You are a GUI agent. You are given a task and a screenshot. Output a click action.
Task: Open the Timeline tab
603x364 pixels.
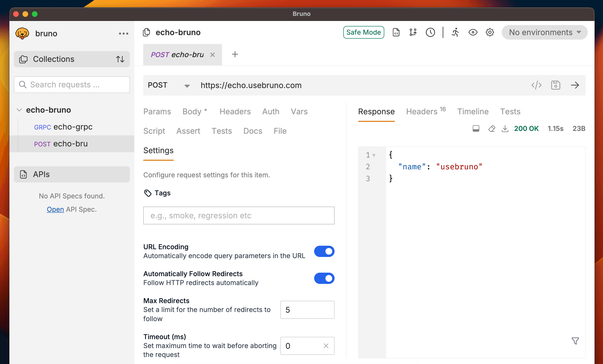pos(473,111)
